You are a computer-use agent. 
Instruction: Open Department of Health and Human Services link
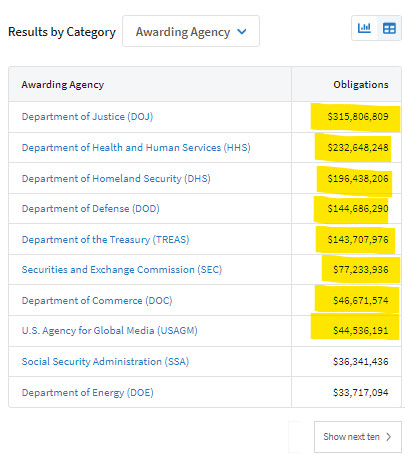point(136,148)
